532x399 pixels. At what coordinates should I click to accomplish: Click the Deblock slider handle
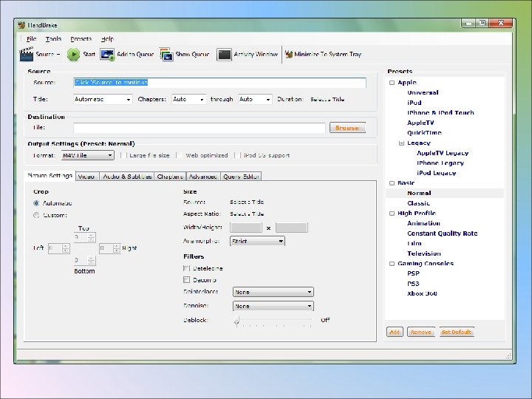[237, 320]
